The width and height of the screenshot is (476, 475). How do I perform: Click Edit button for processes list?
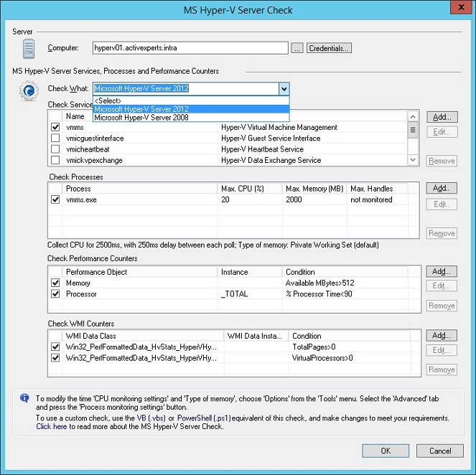(x=442, y=204)
